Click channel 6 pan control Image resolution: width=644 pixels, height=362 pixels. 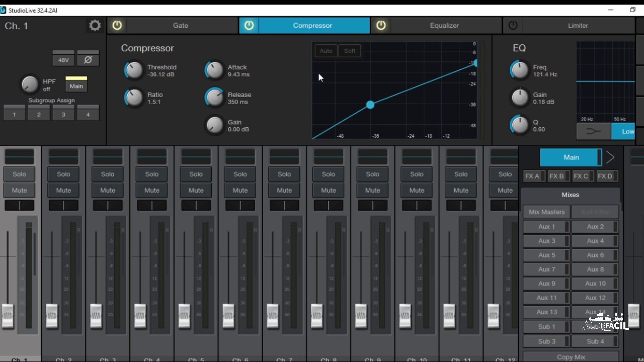click(x=240, y=205)
